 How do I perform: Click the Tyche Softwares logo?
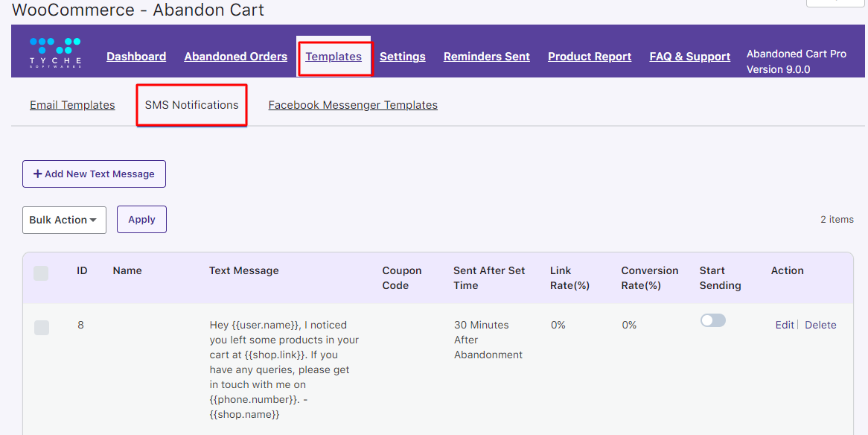[x=55, y=53]
